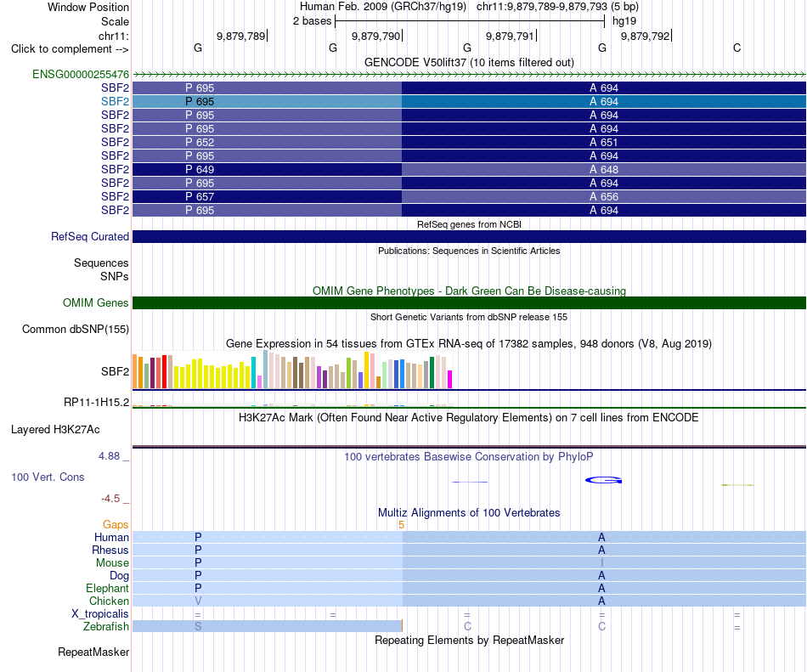Image resolution: width=807 pixels, height=672 pixels.
Task: Click the Window Position label
Action: pyautogui.click(x=88, y=7)
